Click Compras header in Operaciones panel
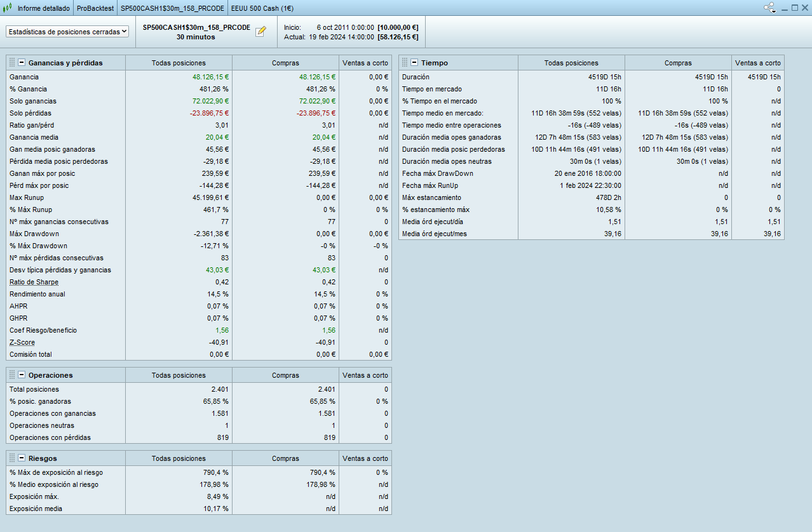This screenshot has width=812, height=532. (285, 375)
